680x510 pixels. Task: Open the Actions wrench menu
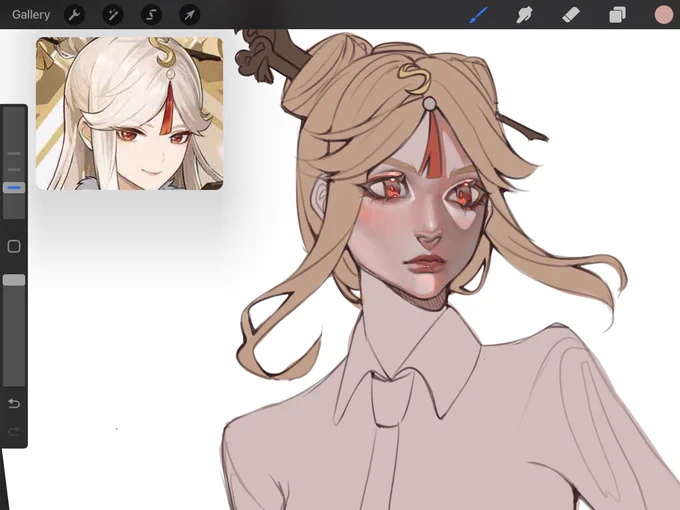[74, 15]
